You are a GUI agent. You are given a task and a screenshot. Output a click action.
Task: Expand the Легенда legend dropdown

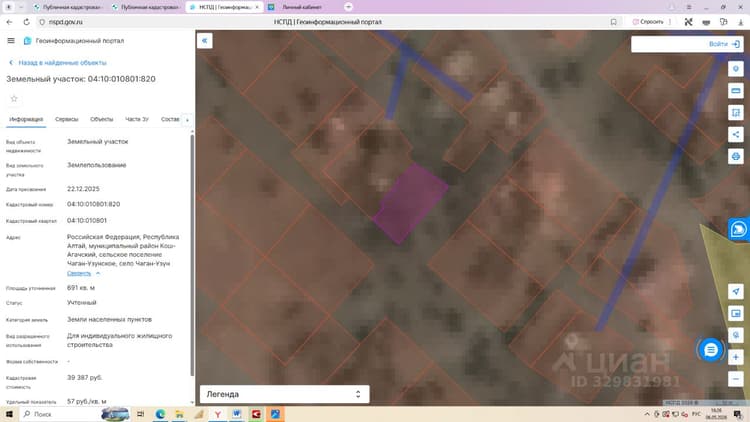[x=284, y=394]
